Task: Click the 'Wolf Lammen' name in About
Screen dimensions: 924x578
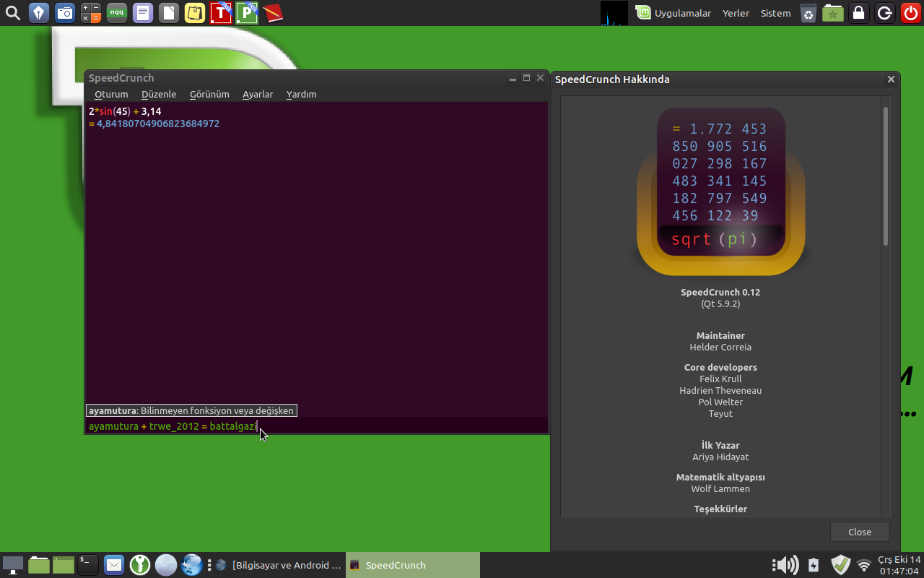Action: pos(720,488)
